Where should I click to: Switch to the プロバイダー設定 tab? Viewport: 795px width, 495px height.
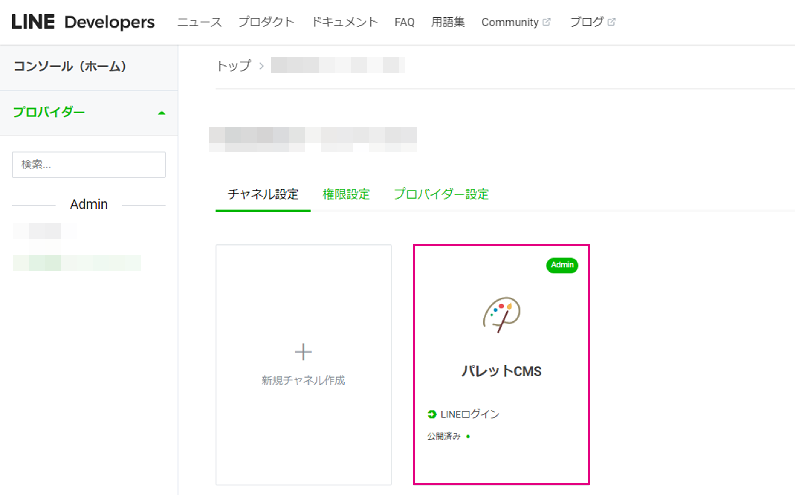[x=441, y=194]
